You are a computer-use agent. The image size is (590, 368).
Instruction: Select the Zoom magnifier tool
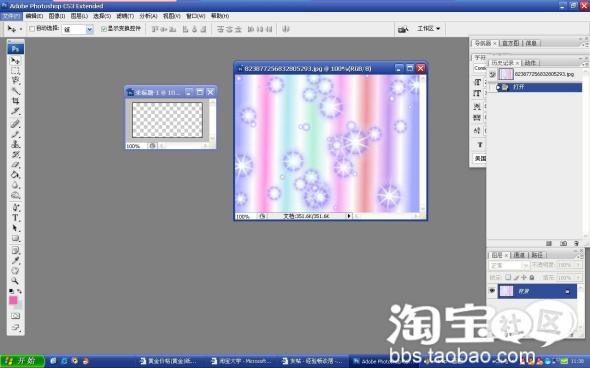tap(15, 281)
